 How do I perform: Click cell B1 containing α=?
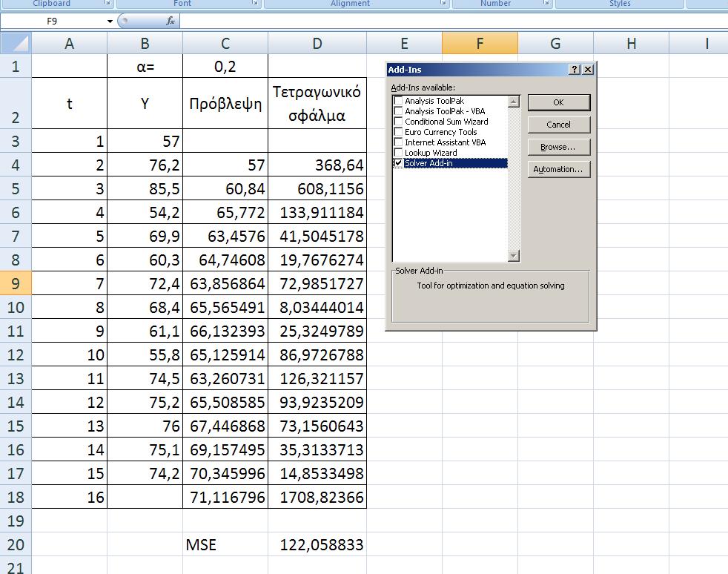[145, 67]
